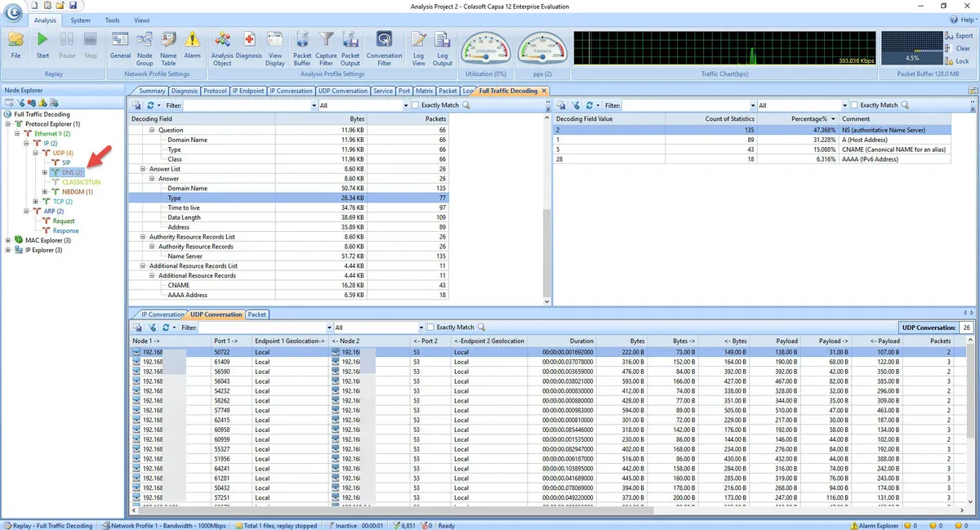Open the Conversation Filter tool

384,44
